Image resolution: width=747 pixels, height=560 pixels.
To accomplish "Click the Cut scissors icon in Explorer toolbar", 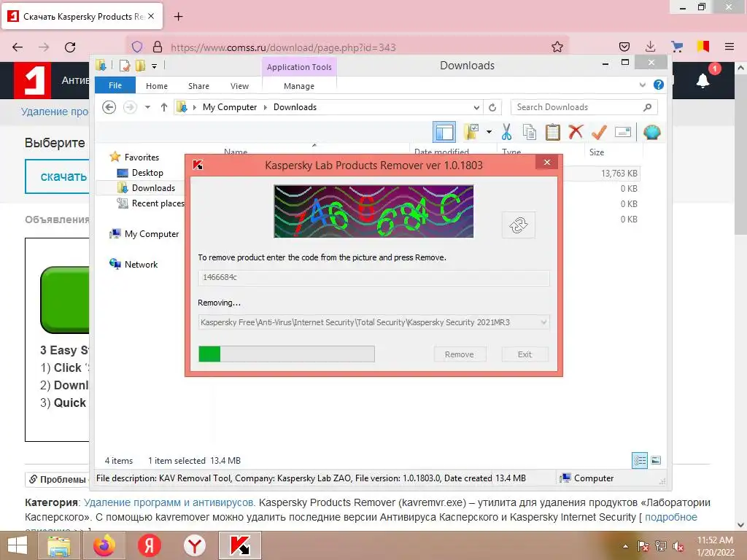I will coord(506,132).
